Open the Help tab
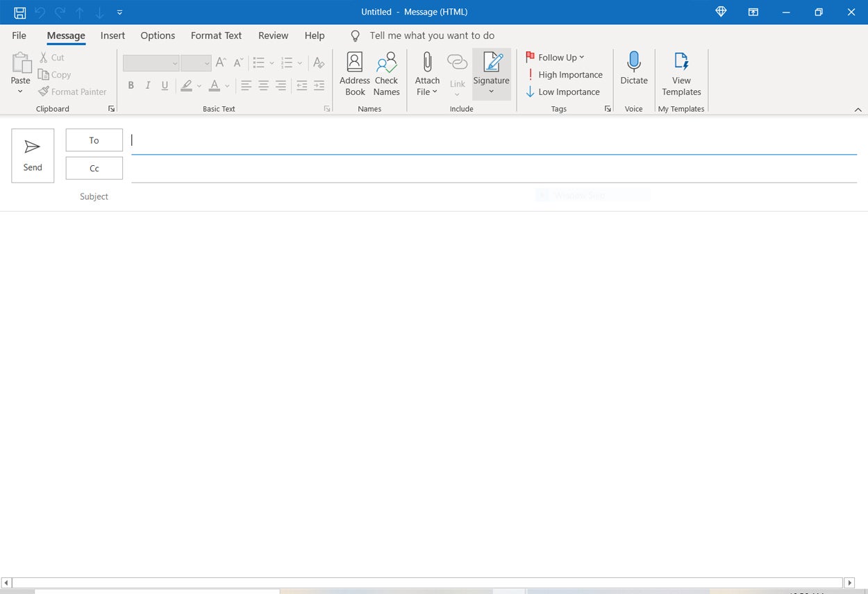Image resolution: width=868 pixels, height=594 pixels. [x=315, y=35]
